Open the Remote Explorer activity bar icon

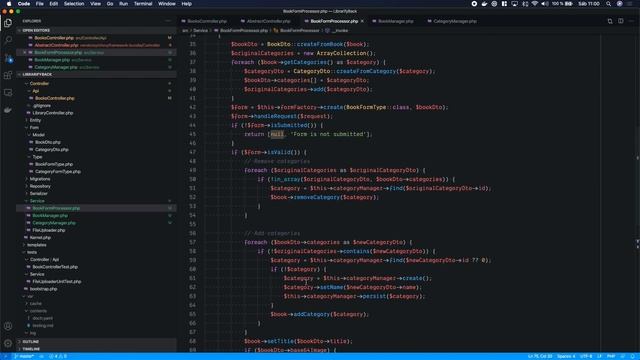pyautogui.click(x=8, y=93)
